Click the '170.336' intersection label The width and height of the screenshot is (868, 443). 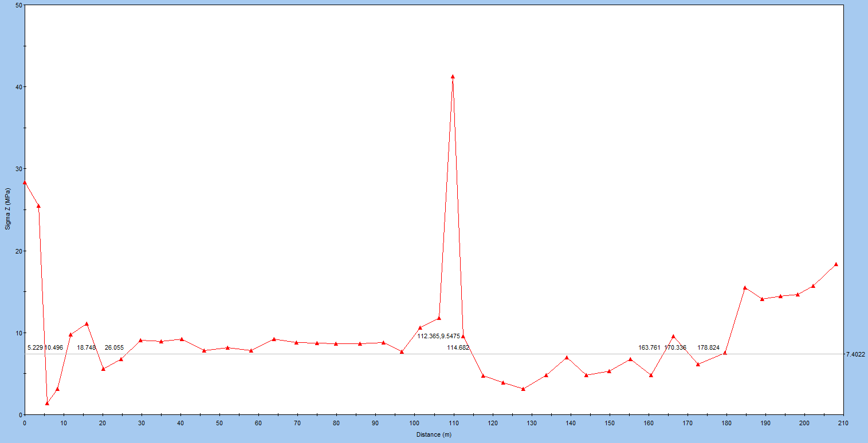(x=675, y=347)
